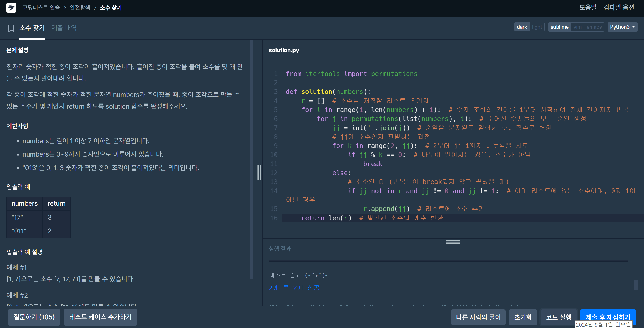Viewport: 644px width, 328px height.
Task: Click 질문하기 (105) button
Action: (34, 317)
